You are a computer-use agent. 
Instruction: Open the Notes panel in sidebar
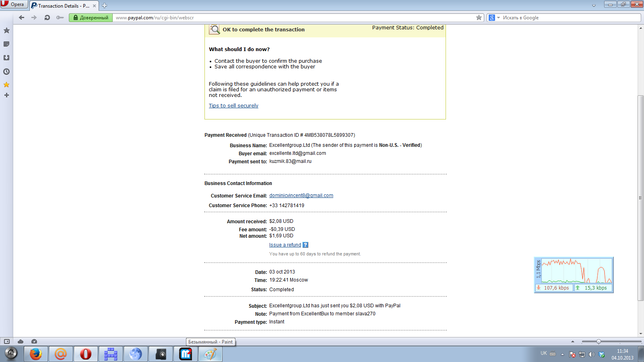(6, 44)
